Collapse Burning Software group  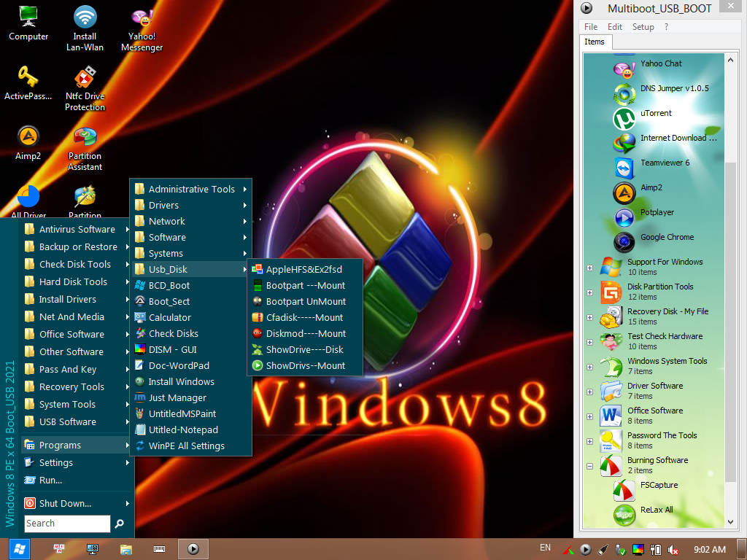point(589,466)
